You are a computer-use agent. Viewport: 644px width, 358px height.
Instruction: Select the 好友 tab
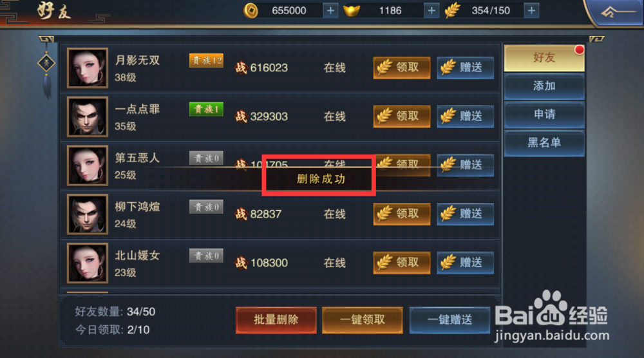(544, 58)
